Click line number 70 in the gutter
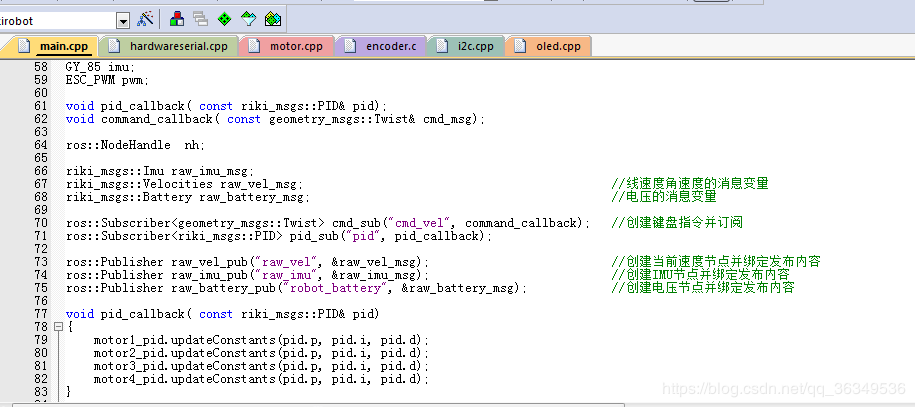Viewport: 915px width, 407px height. click(x=41, y=223)
